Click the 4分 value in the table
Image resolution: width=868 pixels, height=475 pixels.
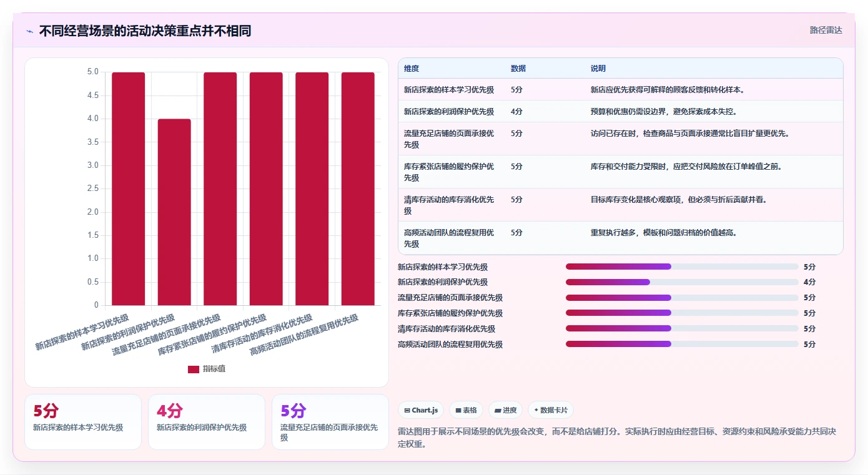[516, 112]
